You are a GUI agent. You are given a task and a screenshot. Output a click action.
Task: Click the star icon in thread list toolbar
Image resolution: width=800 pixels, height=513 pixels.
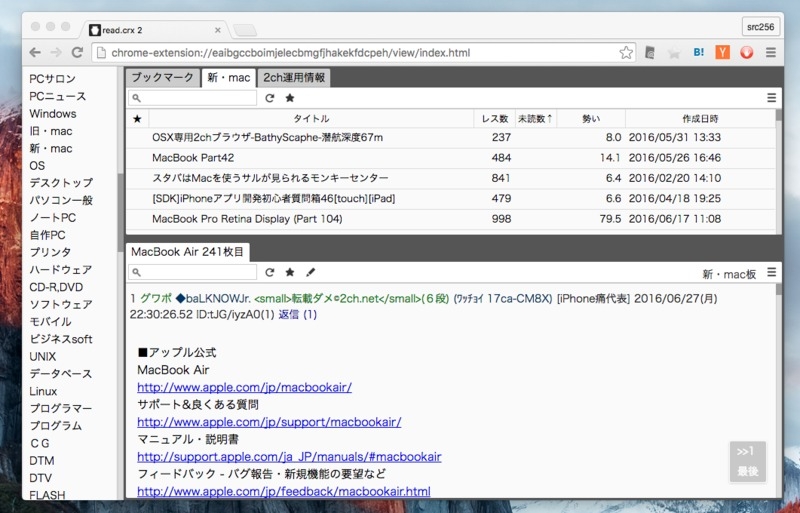(289, 98)
